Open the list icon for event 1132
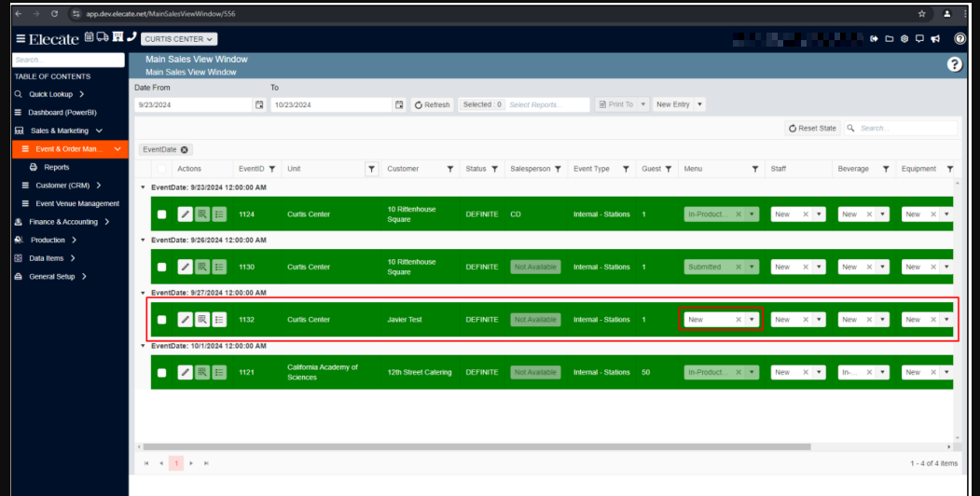This screenshot has height=496, width=980. pyautogui.click(x=220, y=320)
